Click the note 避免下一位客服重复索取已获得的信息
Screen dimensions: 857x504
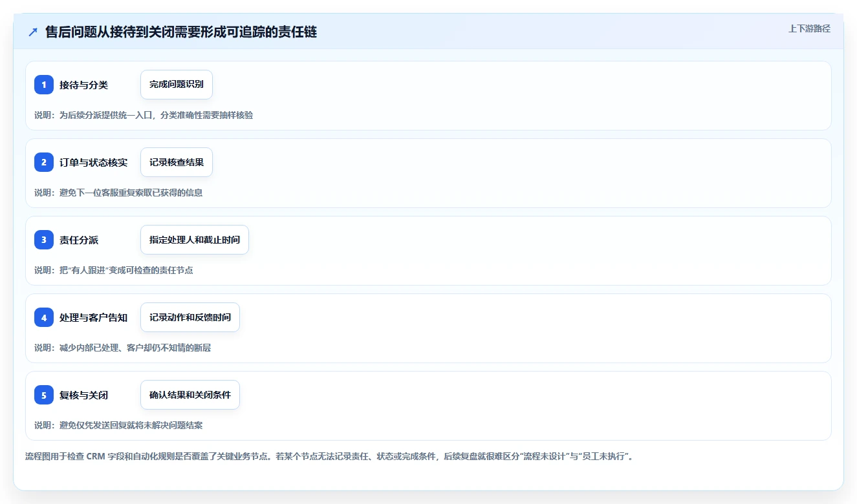click(118, 193)
